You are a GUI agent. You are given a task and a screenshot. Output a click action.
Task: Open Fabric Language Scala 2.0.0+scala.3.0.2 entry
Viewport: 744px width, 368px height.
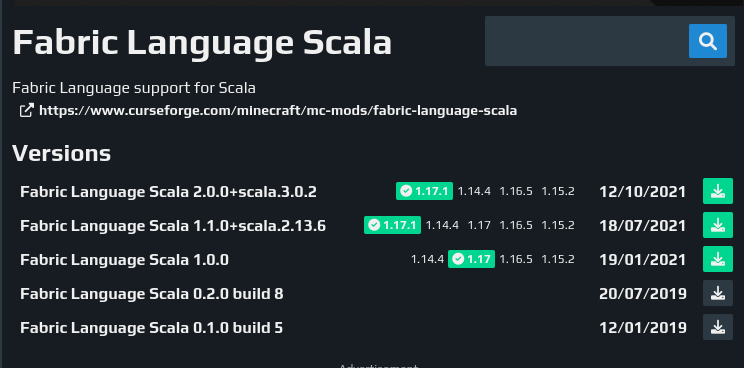point(168,192)
